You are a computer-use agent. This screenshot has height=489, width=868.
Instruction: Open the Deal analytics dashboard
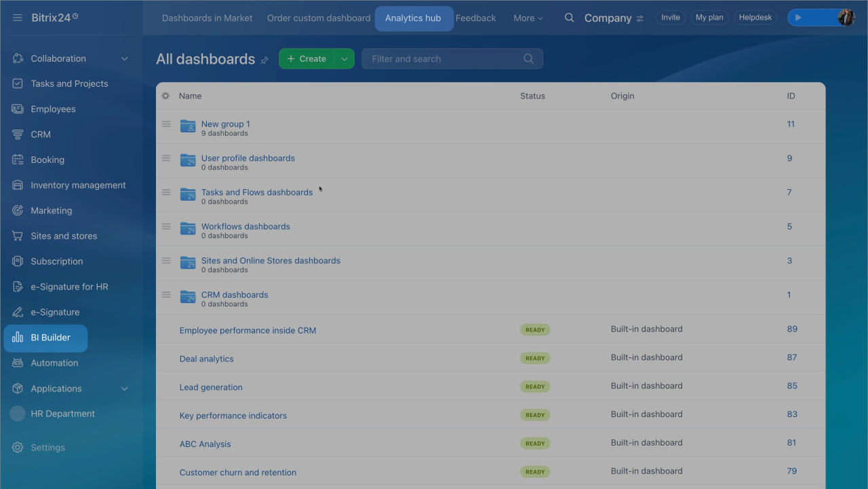pyautogui.click(x=206, y=359)
